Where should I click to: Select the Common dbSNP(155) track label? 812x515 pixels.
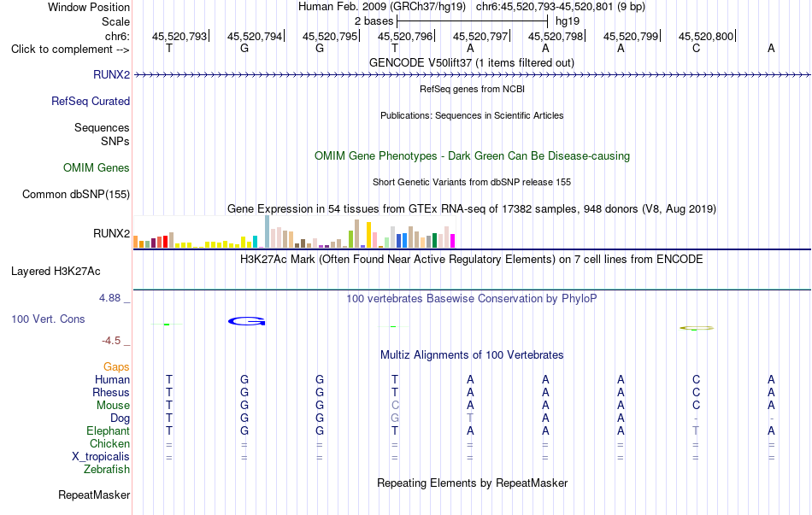pyautogui.click(x=76, y=194)
